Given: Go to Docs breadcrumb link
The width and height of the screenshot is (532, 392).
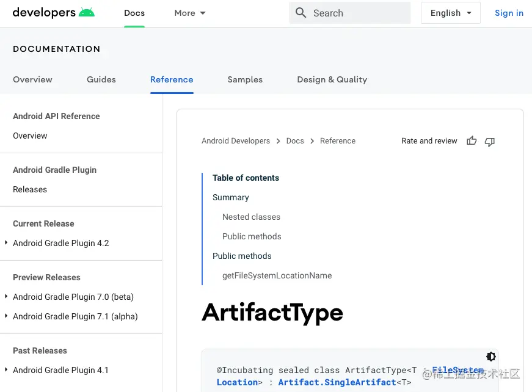Looking at the screenshot, I should [x=295, y=140].
